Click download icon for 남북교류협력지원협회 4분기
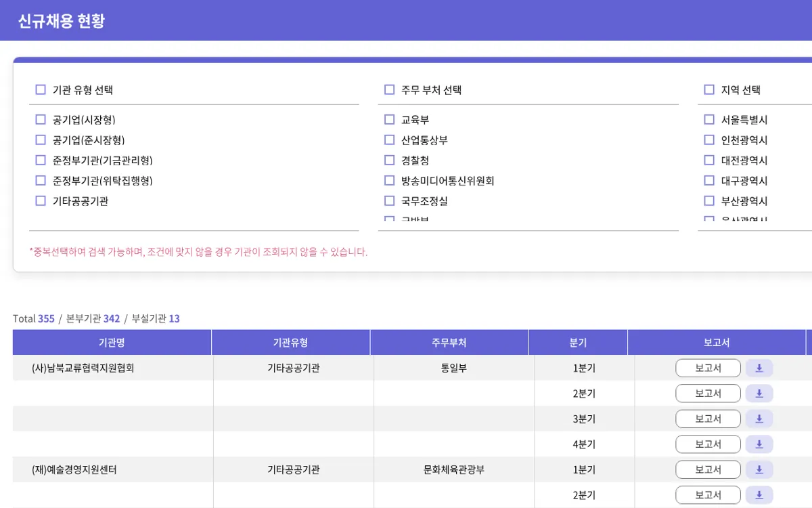Screen dimensions: 812x508 click(x=759, y=444)
